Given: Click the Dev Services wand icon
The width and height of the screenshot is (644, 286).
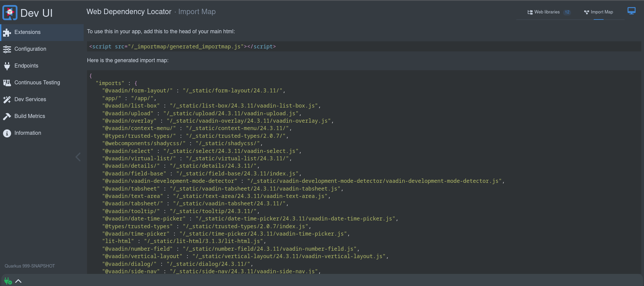Looking at the screenshot, I should (x=7, y=99).
